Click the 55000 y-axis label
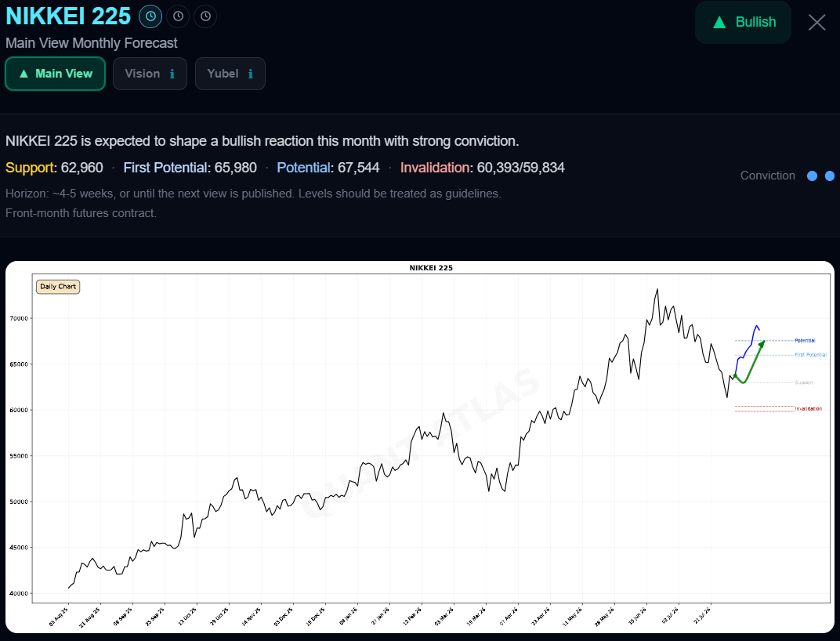 pos(18,456)
